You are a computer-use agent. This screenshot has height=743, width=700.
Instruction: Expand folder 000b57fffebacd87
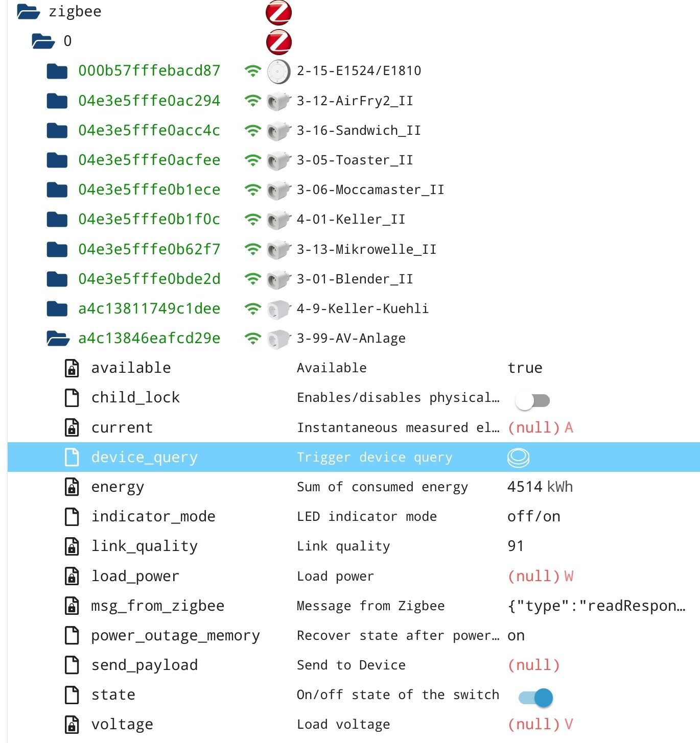[57, 71]
